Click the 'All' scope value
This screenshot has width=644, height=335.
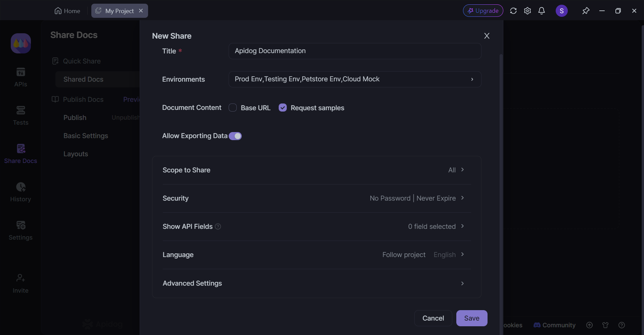pos(452,170)
